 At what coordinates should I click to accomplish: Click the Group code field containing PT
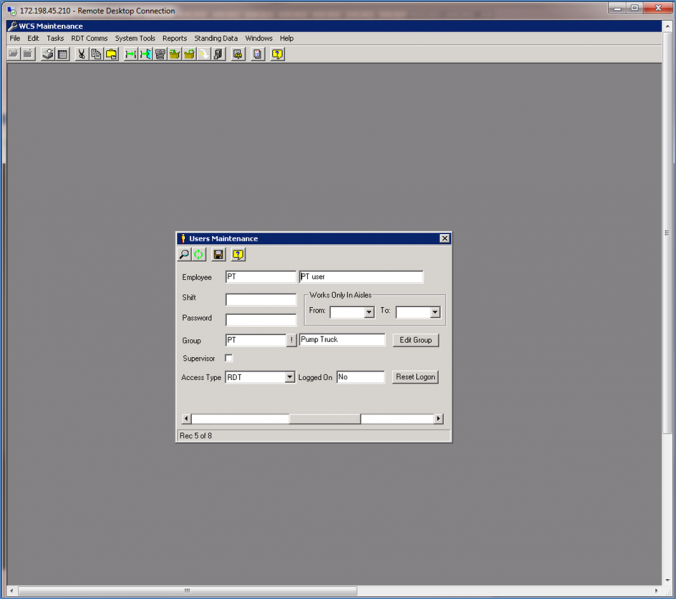tap(256, 340)
